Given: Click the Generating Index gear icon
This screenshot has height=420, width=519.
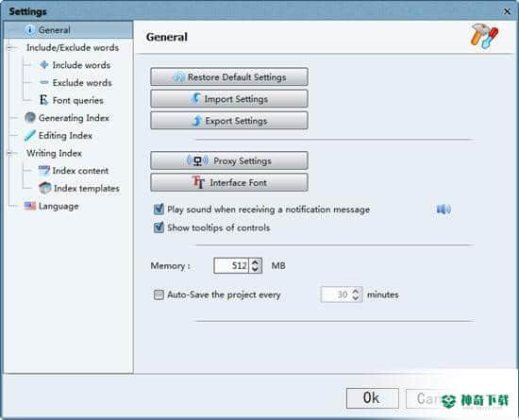Looking at the screenshot, I should point(30,117).
